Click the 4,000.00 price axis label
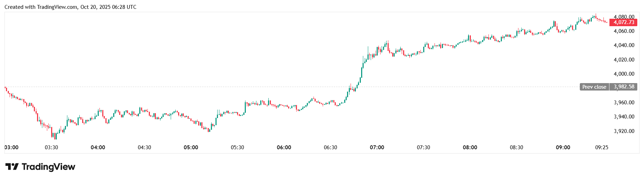 (x=624, y=74)
